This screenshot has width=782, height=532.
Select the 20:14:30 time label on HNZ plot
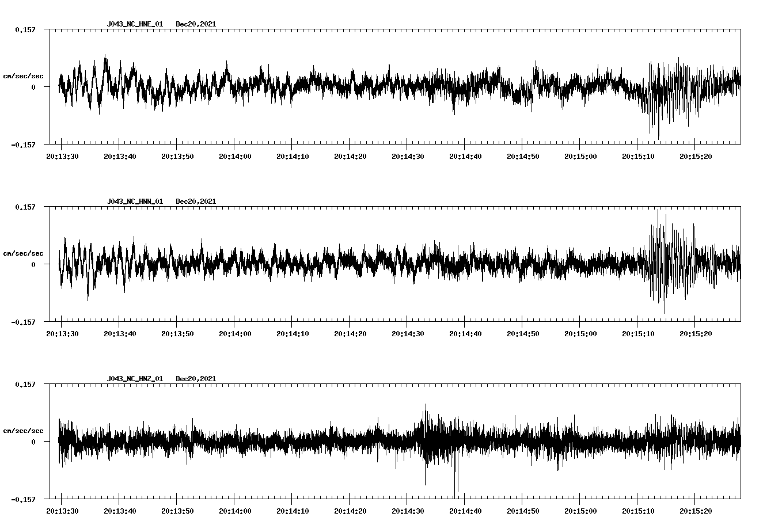click(x=407, y=511)
